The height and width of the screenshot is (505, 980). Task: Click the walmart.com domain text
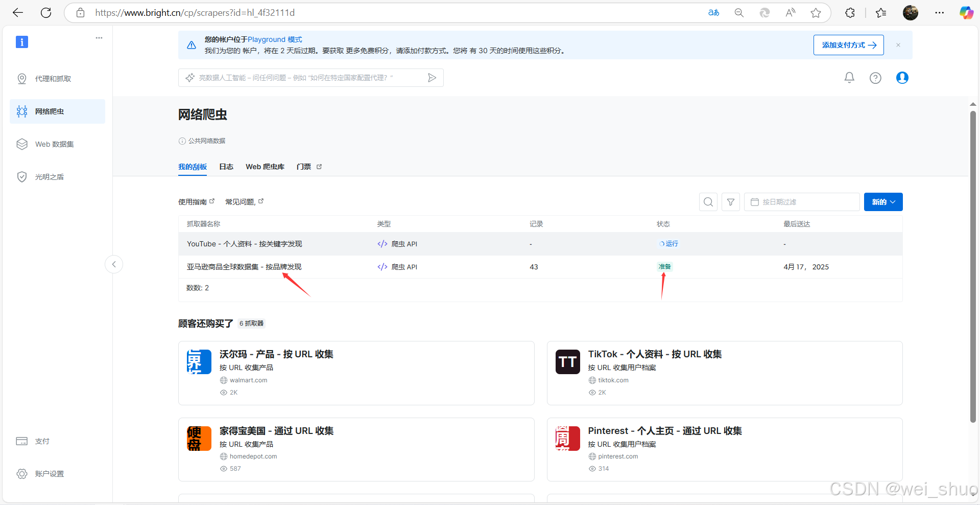click(x=248, y=380)
